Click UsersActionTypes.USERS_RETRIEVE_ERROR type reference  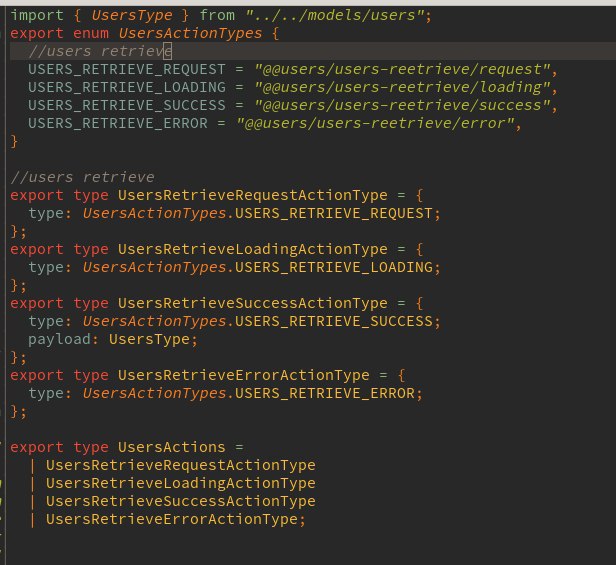(248, 393)
